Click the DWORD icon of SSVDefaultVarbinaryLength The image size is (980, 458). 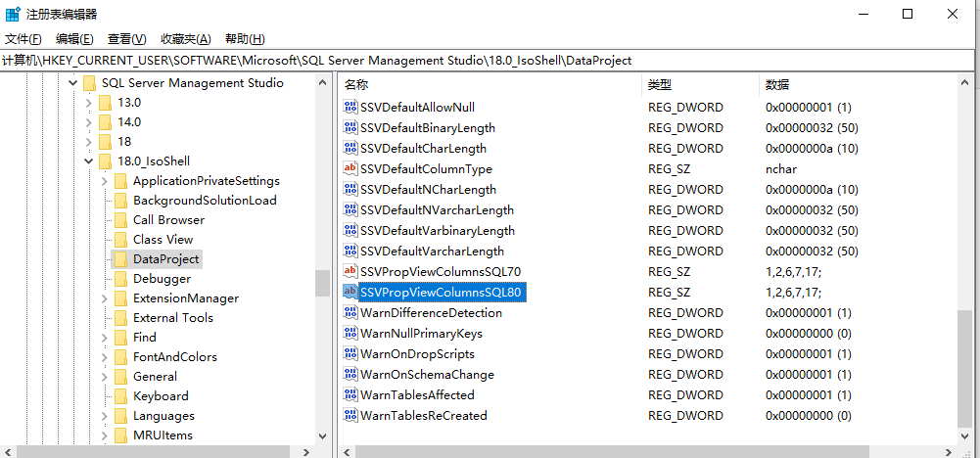(x=350, y=231)
